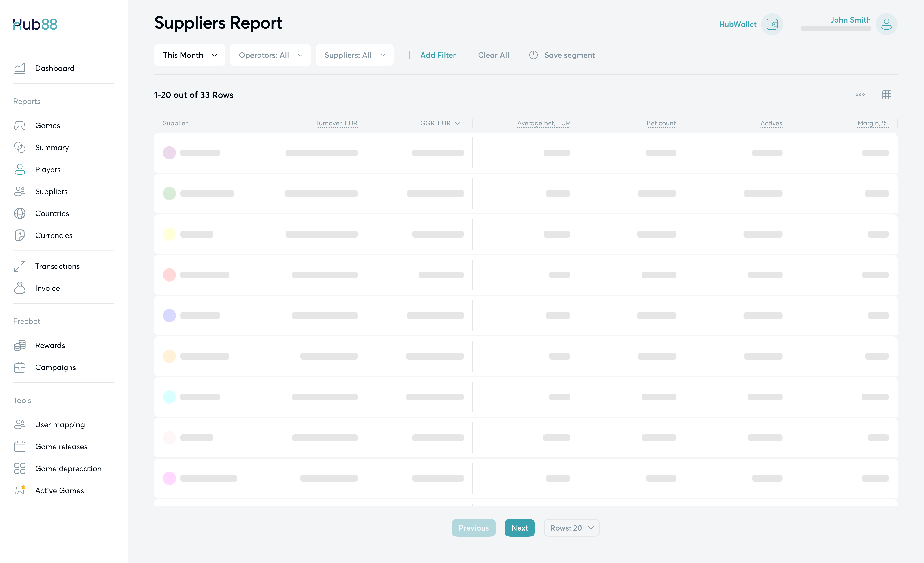This screenshot has height=563, width=924.
Task: Click the Hub88 logo
Action: (x=35, y=24)
